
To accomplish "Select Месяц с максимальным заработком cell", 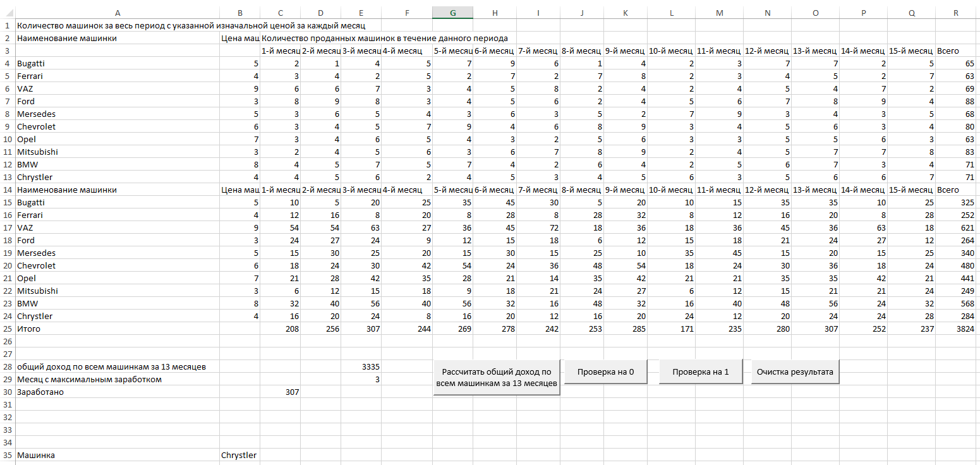I will point(118,379).
